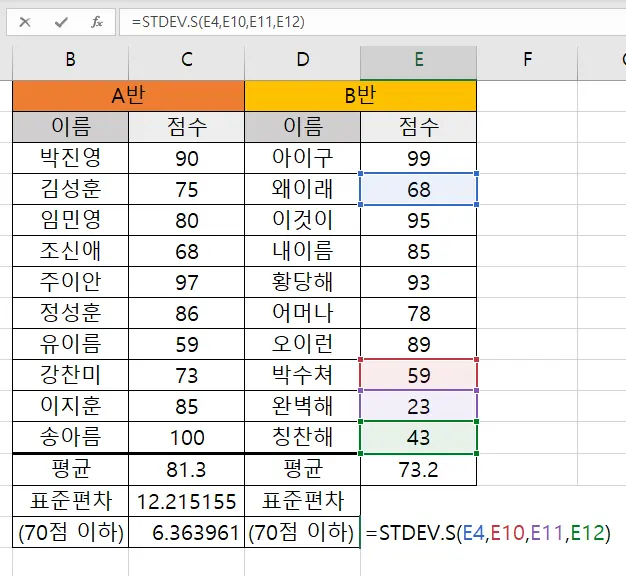Click the 박수쳐 name cell
The width and height of the screenshot is (626, 576).
[303, 375]
